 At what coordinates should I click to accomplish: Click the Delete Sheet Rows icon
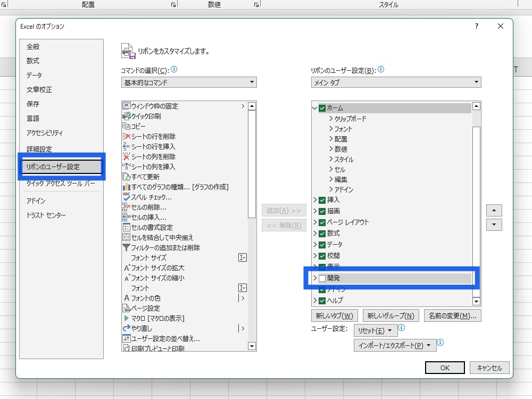coord(127,136)
